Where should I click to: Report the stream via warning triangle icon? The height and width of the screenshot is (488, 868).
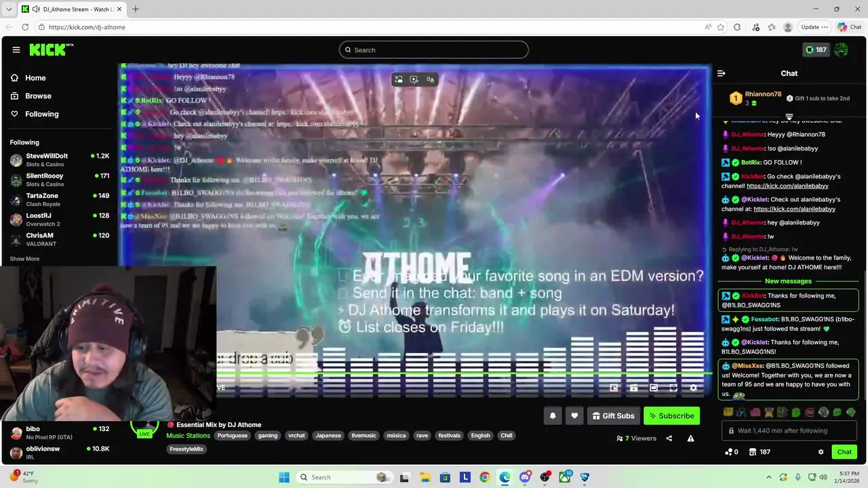coord(690,439)
